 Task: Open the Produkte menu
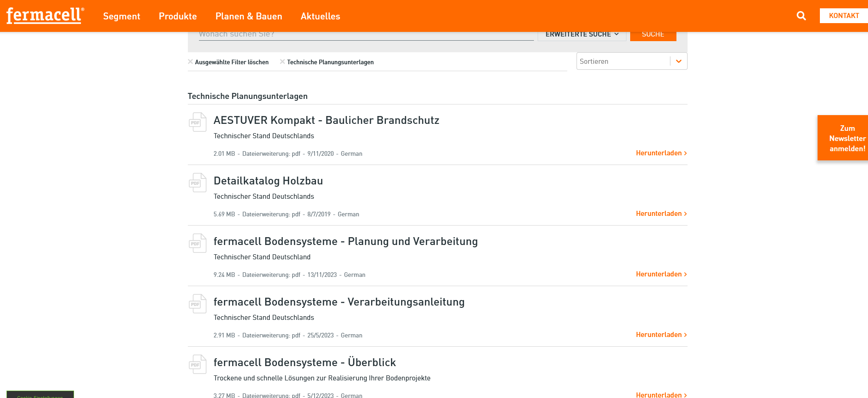178,16
